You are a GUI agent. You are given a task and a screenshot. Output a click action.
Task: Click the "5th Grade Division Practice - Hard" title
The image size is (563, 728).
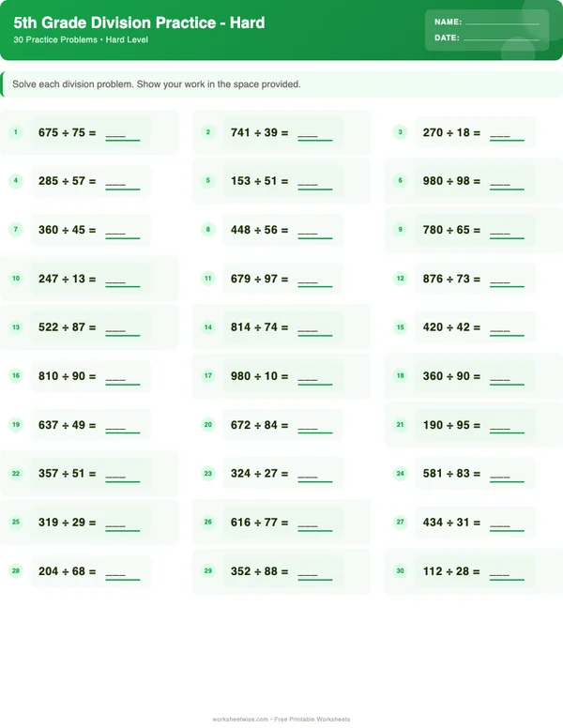point(140,23)
